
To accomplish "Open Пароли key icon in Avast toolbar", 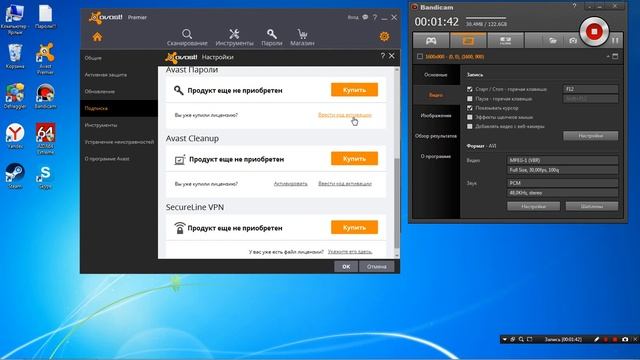I will 272,34.
